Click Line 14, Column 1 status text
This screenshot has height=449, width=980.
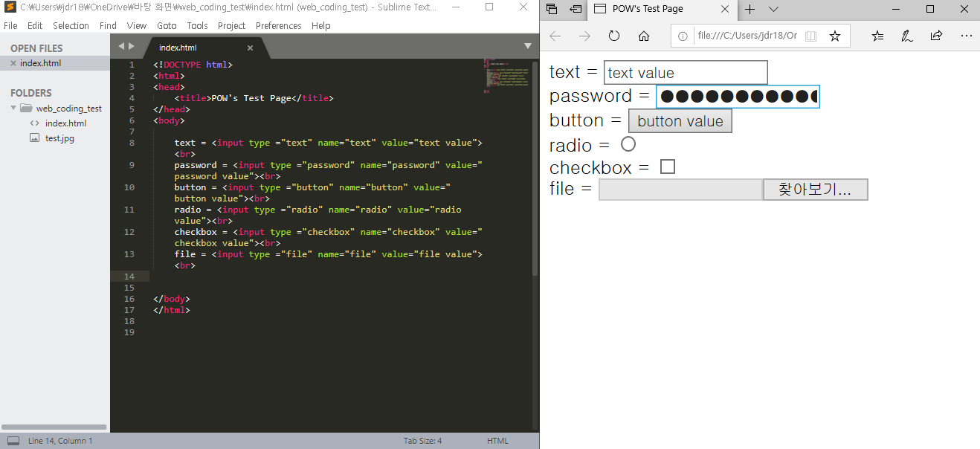[60, 441]
